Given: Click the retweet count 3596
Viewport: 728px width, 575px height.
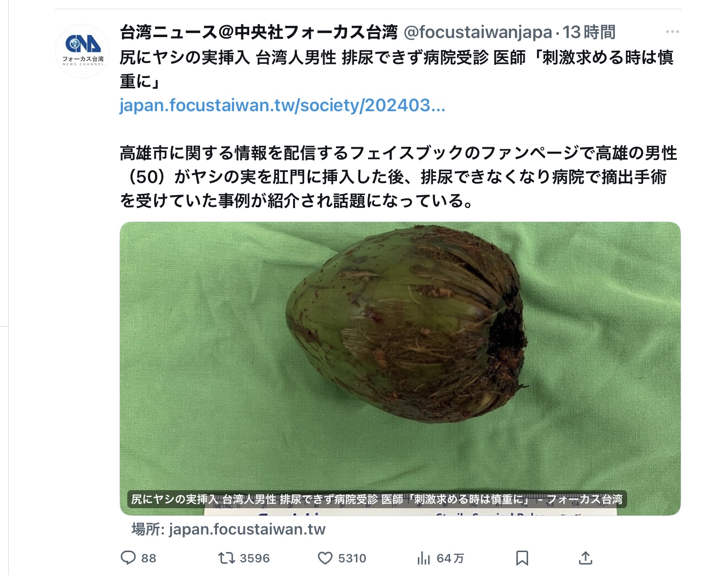Looking at the screenshot, I should (255, 558).
